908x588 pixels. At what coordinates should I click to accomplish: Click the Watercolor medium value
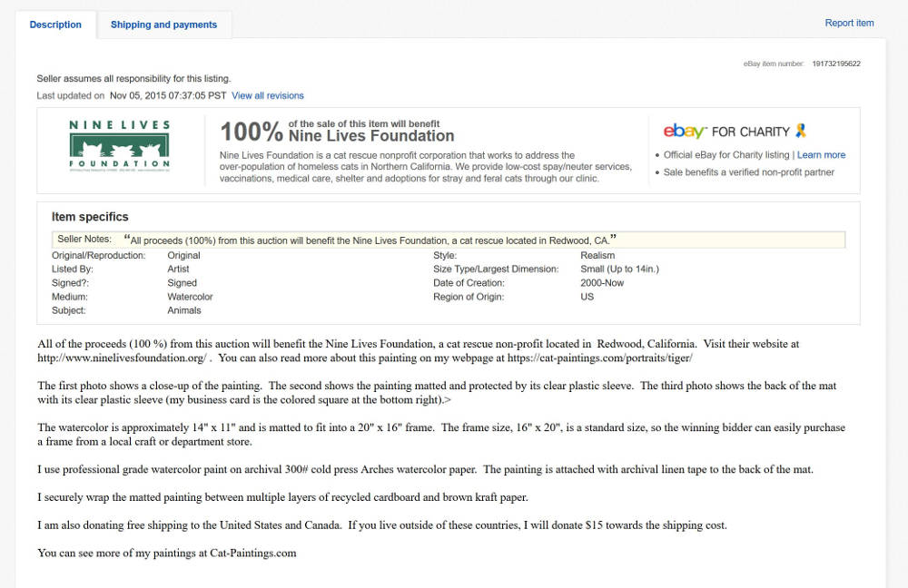click(x=190, y=297)
